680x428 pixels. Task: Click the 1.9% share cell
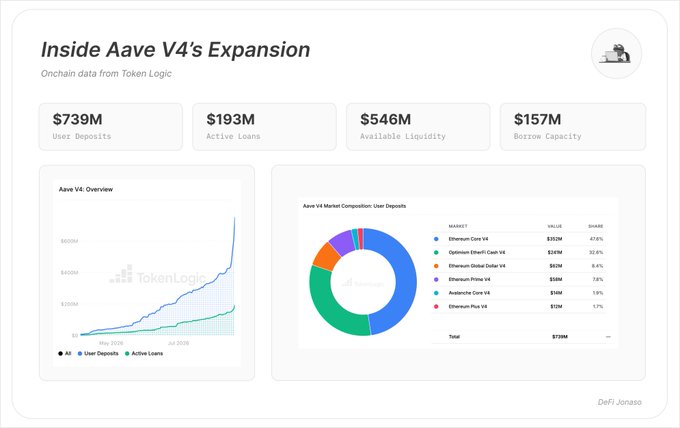(x=598, y=293)
